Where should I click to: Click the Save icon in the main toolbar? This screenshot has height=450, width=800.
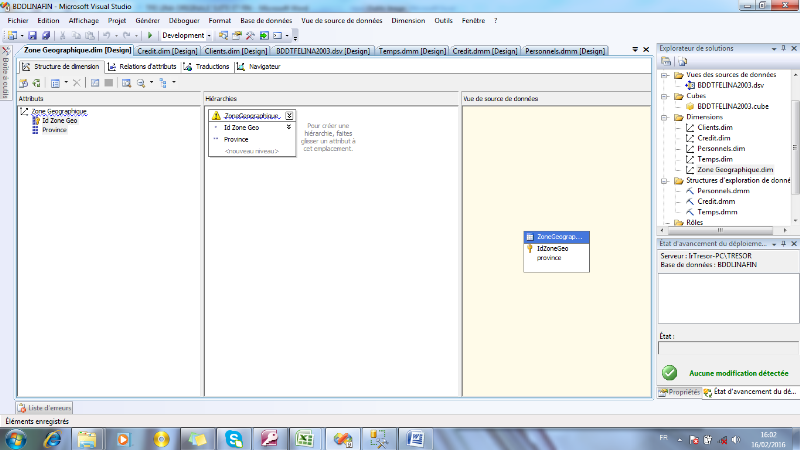34,35
